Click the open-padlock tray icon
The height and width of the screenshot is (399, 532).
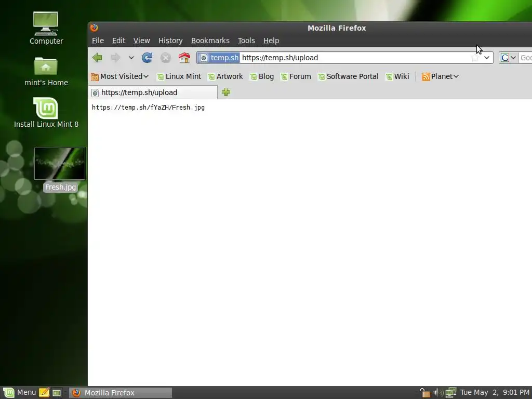425,393
